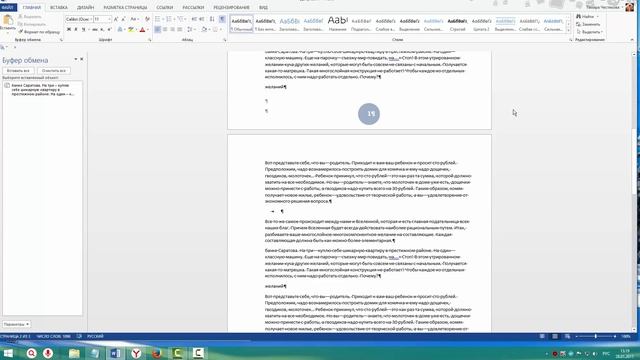This screenshot has width=640, height=360.
Task: Start a bulleted list
Action: coord(158,19)
